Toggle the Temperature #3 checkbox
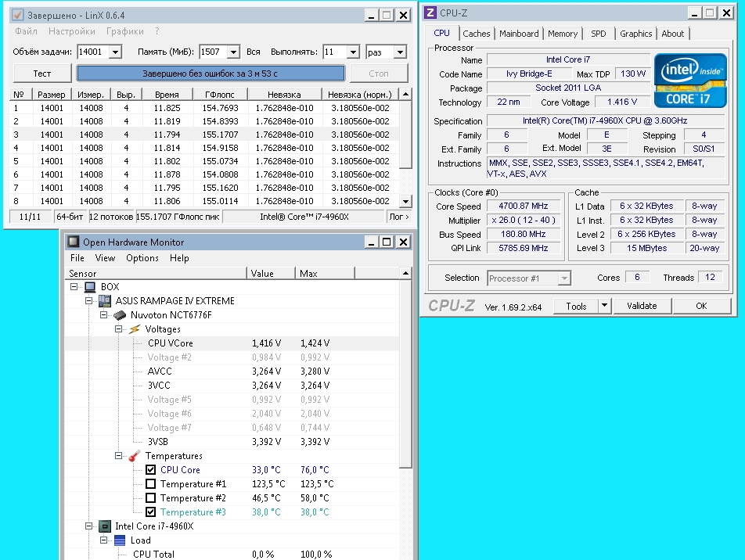This screenshot has width=745, height=560. point(150,512)
